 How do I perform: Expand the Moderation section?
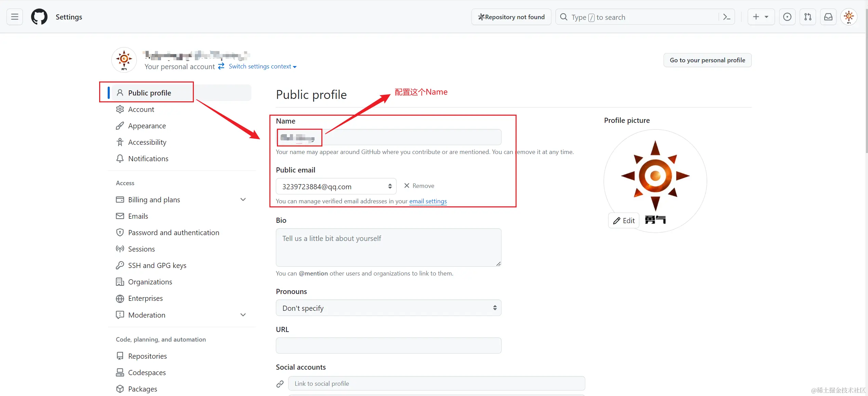coord(243,315)
